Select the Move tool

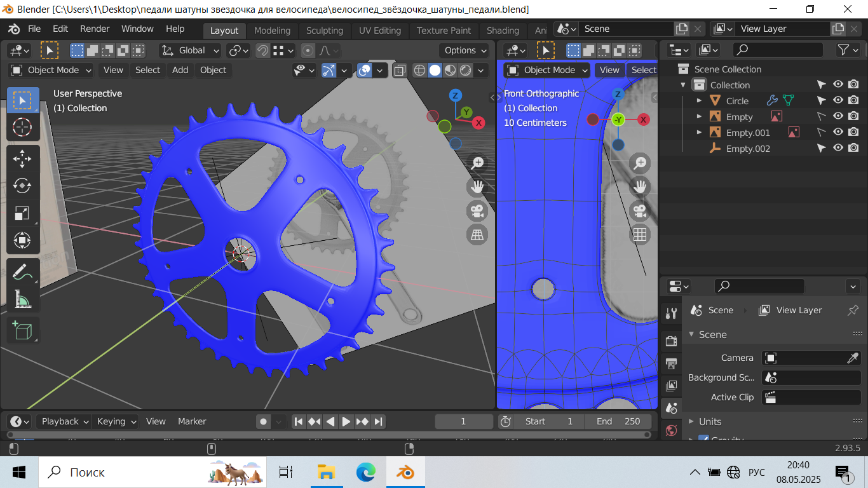pos(22,158)
